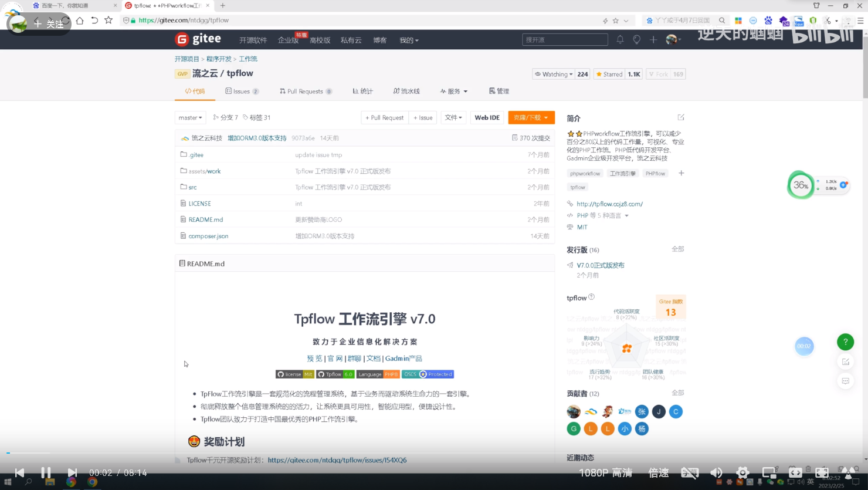Image resolution: width=868 pixels, height=490 pixels.
Task: Click the Fork button
Action: tap(658, 74)
